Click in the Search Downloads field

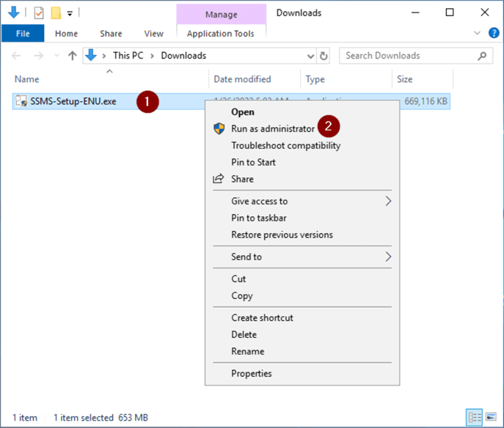[407, 56]
